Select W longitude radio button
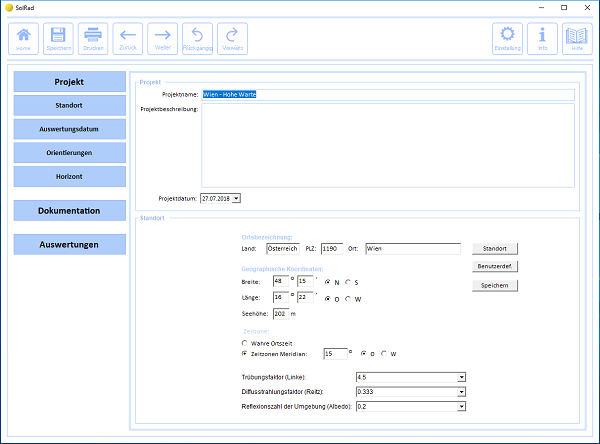This screenshot has width=600, height=444. point(348,297)
